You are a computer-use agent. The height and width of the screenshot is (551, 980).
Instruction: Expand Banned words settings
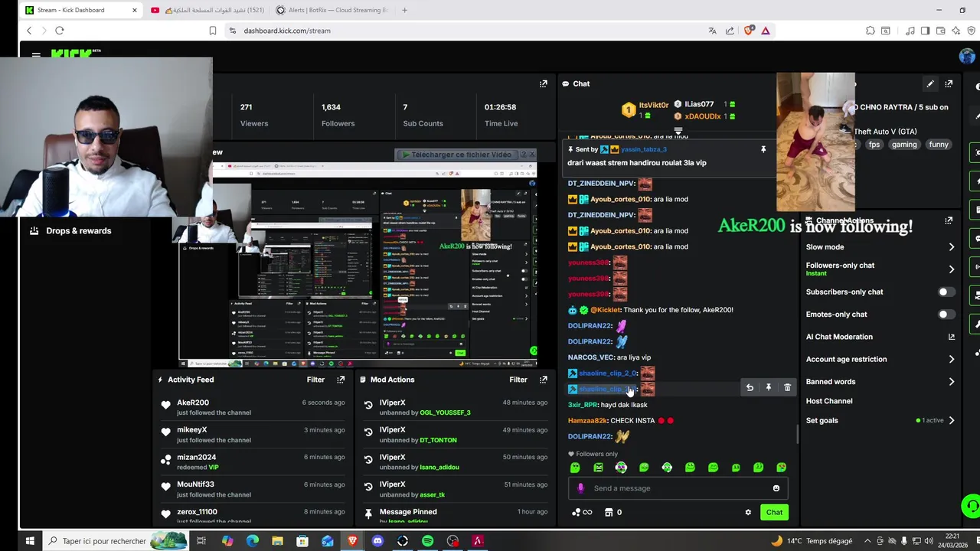pyautogui.click(x=952, y=382)
